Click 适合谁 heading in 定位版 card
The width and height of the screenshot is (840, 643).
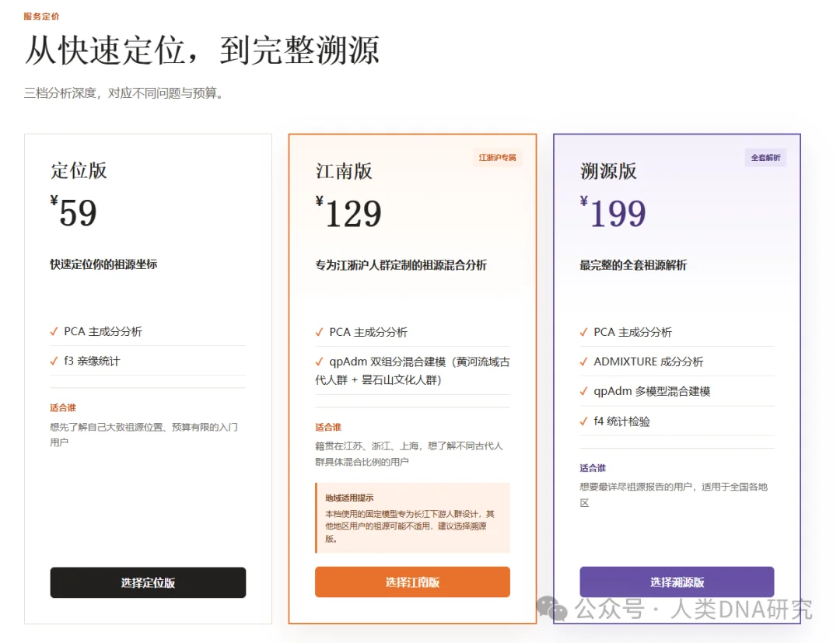coord(63,408)
